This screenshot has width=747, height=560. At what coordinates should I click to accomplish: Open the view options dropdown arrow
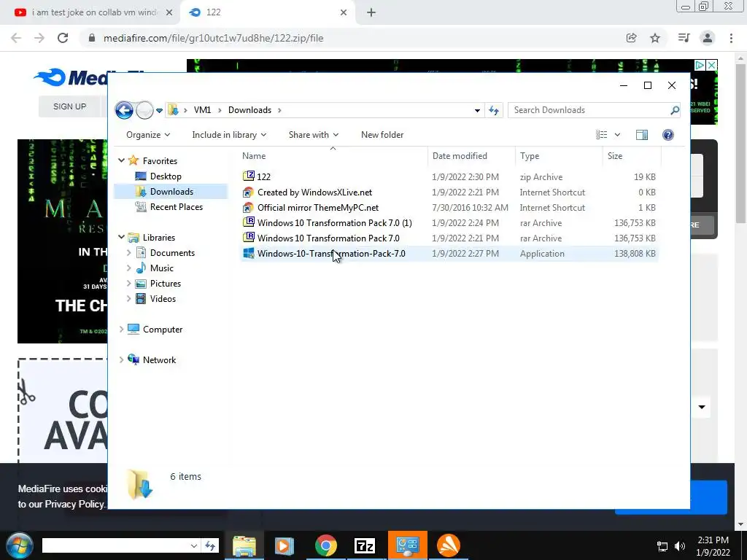point(617,135)
